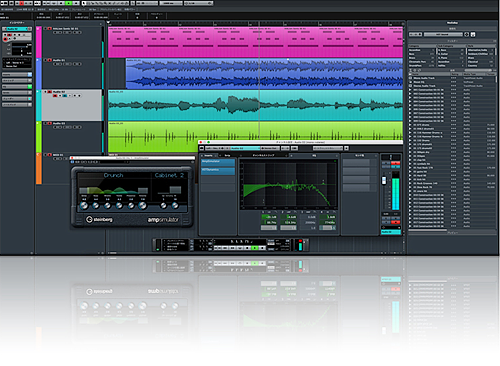Image resolution: width=500 pixels, height=366 pixels.
Task: Select the 001 Construction result row
Action: [x=452, y=90]
